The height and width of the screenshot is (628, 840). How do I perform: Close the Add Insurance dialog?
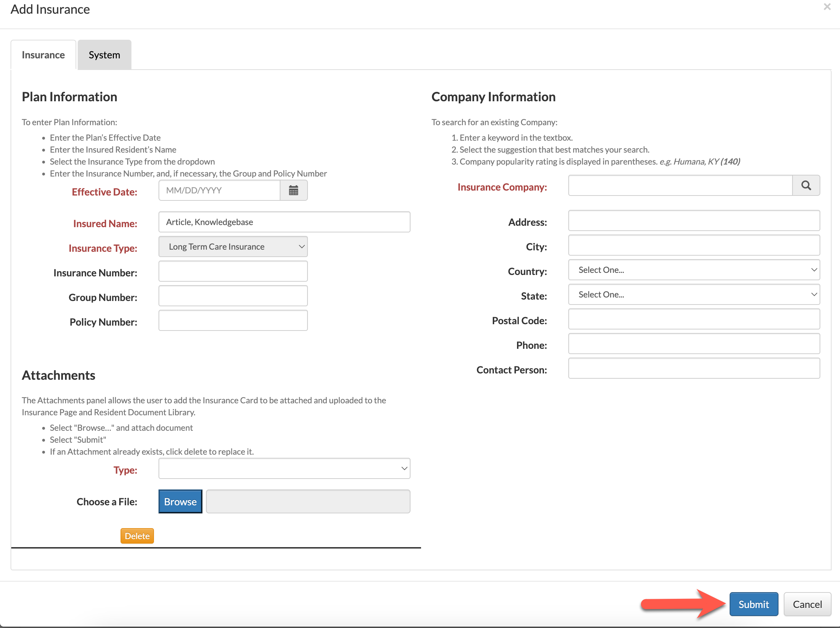click(x=827, y=7)
